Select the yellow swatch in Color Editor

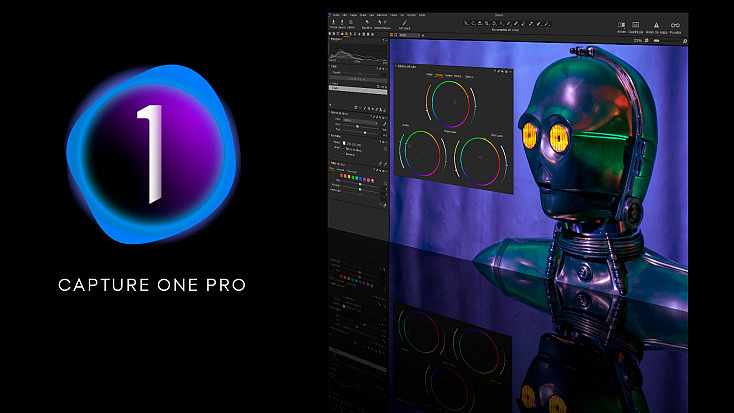(349, 177)
